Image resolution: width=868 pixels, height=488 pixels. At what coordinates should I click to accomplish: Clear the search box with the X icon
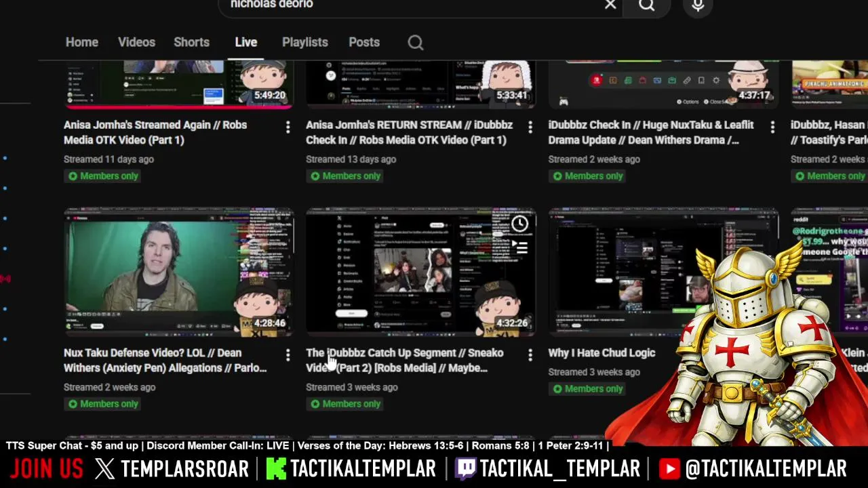[x=610, y=5]
